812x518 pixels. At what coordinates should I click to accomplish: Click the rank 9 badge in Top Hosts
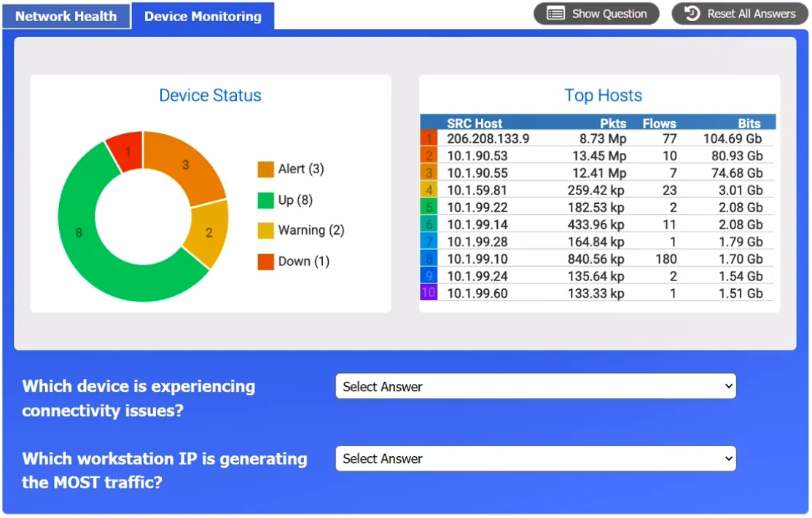click(x=429, y=276)
